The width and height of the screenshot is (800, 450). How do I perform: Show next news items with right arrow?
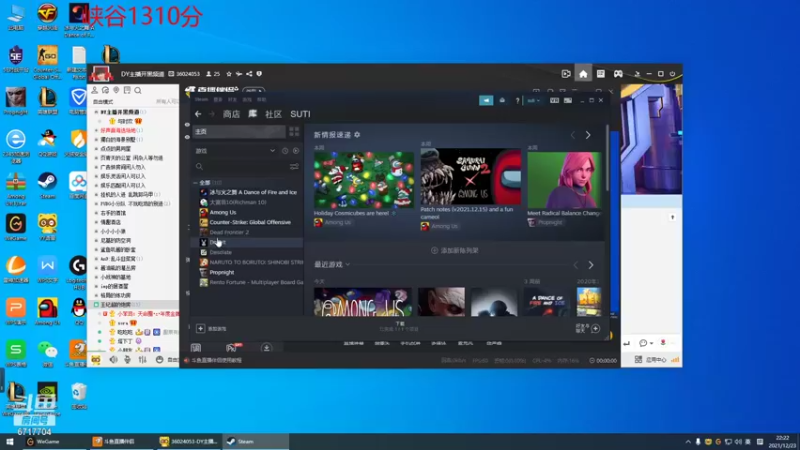coord(588,135)
